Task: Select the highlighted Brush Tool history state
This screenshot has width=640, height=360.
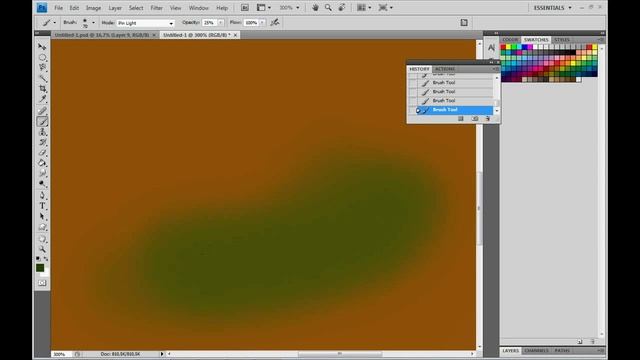Action: (x=454, y=110)
